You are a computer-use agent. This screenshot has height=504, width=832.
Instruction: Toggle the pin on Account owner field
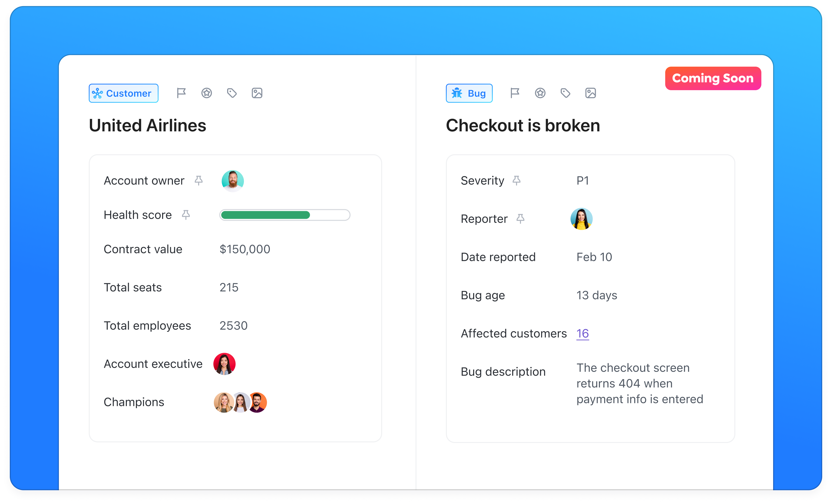point(199,181)
